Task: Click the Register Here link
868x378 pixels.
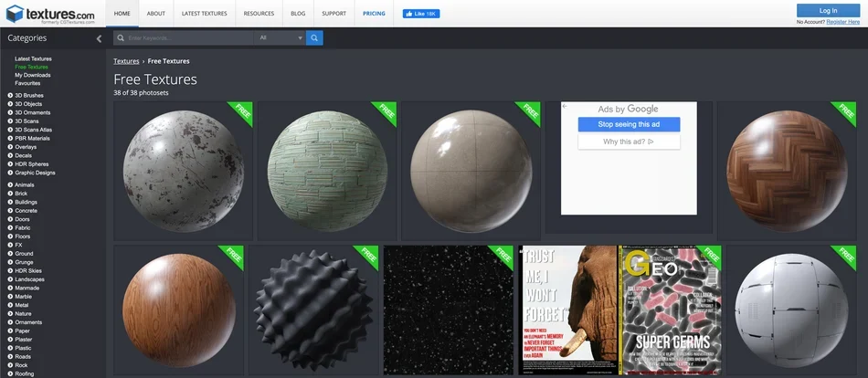Action: [843, 22]
